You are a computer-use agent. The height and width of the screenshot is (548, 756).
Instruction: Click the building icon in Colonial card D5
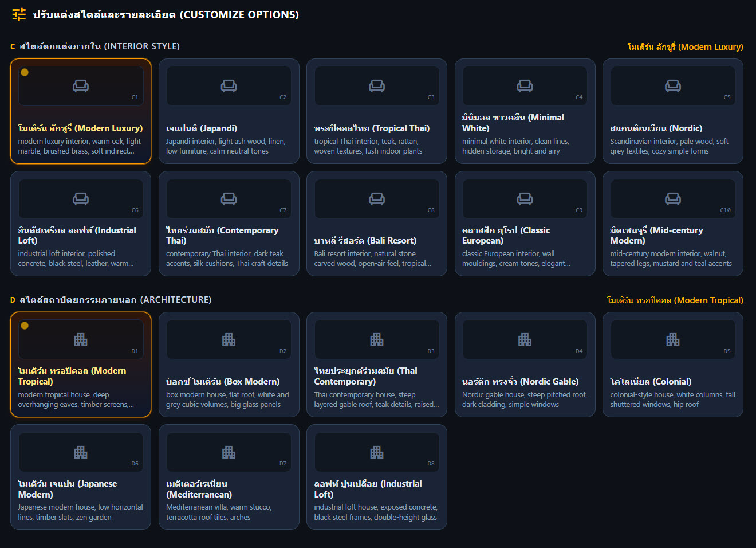(673, 339)
